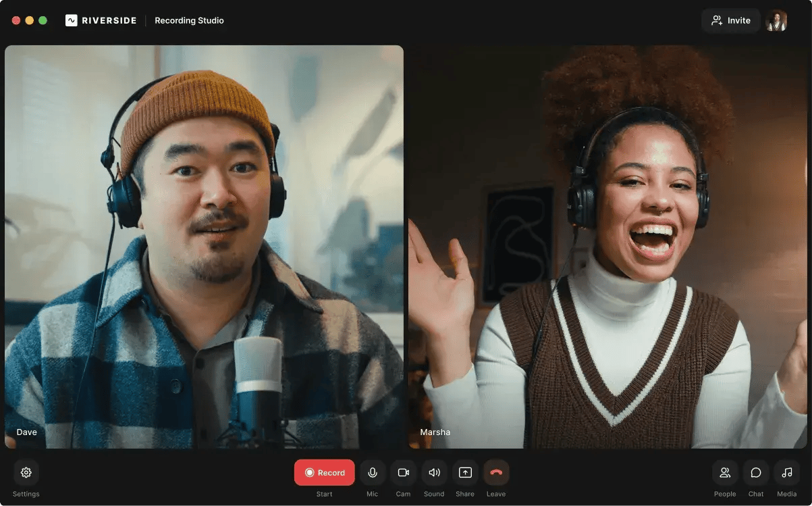The width and height of the screenshot is (812, 506).
Task: Toggle the Sound speaker button
Action: [434, 473]
